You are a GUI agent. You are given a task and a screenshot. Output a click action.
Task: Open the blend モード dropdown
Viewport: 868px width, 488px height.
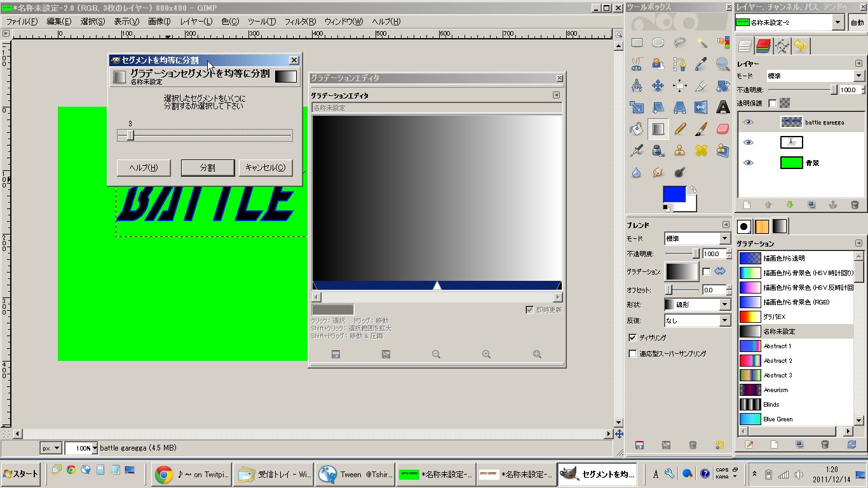pos(698,238)
